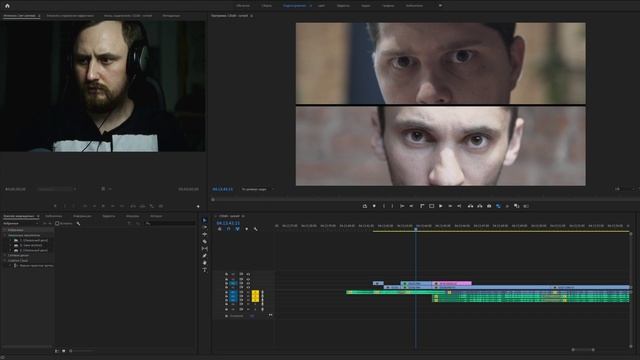Select the Razor tool
Screen dimensions: 640x360
[204, 242]
